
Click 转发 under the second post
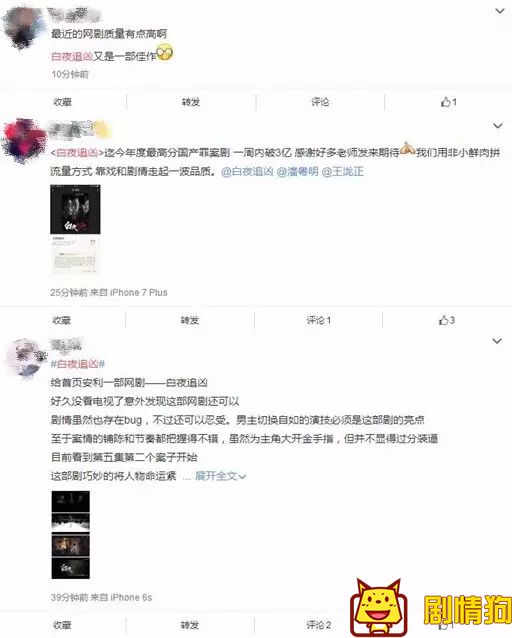(190, 320)
